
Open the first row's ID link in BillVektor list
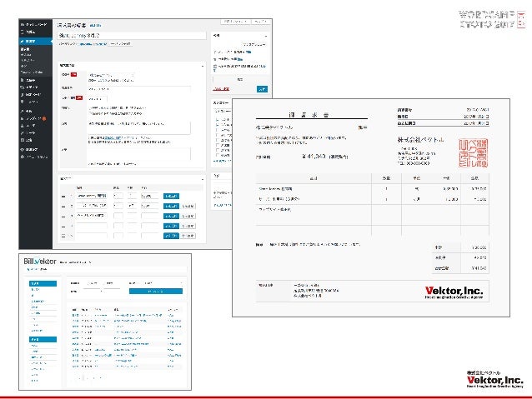tap(75, 315)
